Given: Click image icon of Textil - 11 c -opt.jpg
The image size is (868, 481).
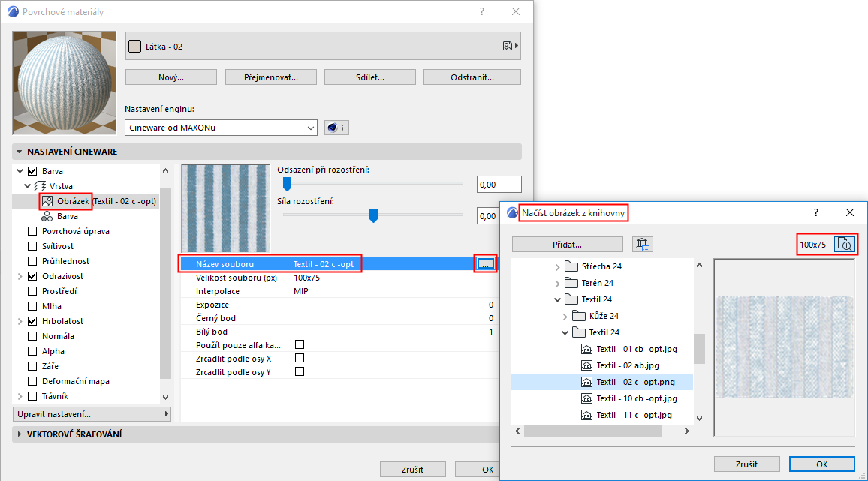Looking at the screenshot, I should (x=586, y=414).
